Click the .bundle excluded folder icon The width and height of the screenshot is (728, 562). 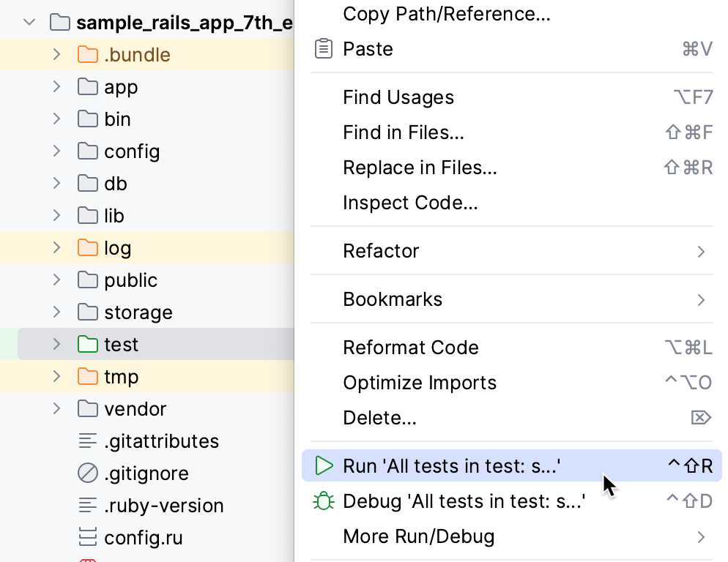[x=86, y=54]
